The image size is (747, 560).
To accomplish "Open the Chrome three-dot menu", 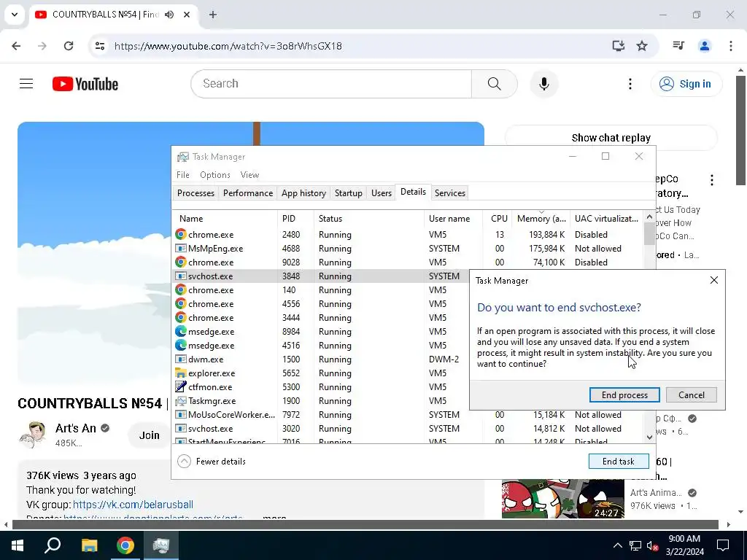I will 730,46.
